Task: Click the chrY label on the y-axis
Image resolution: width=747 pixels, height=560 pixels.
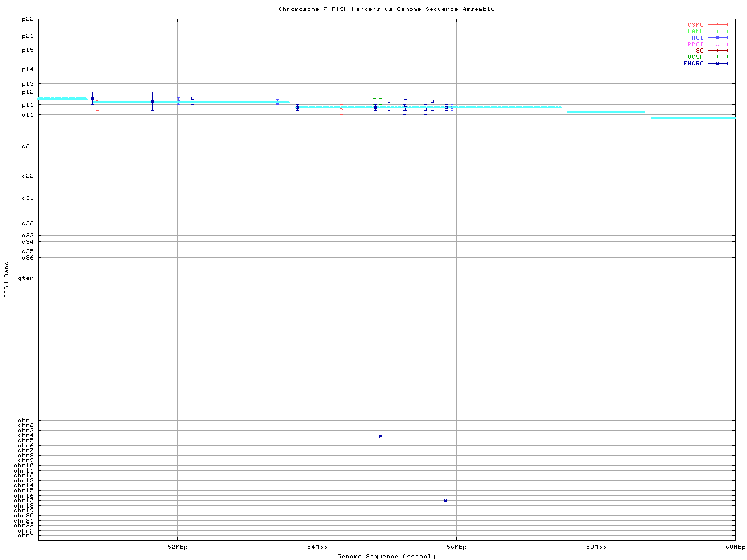Action: (26, 535)
